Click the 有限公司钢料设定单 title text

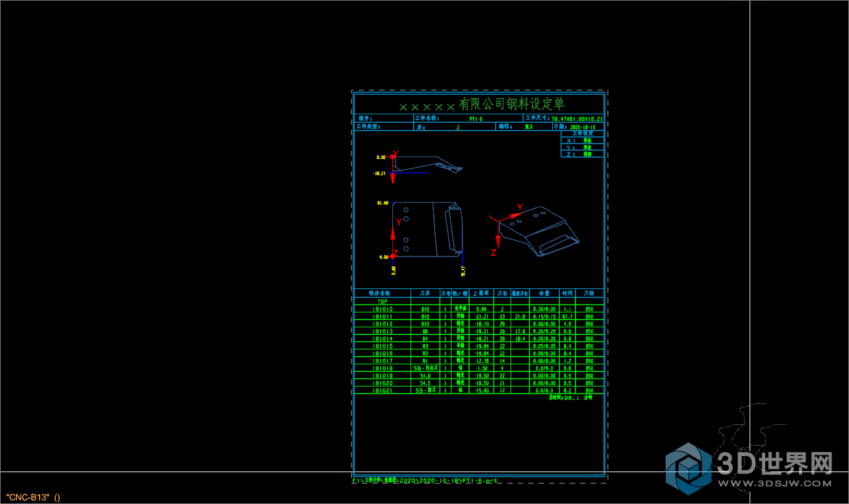tap(511, 104)
